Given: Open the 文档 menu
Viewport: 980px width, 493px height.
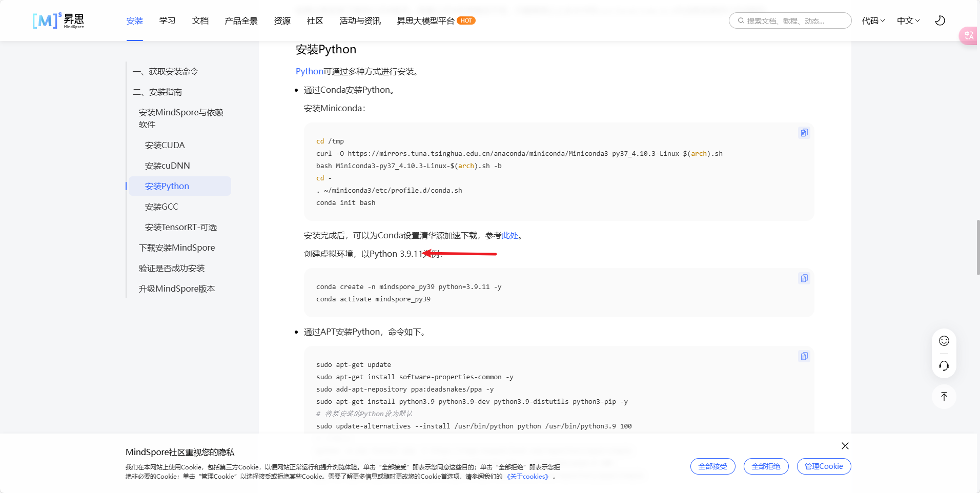Looking at the screenshot, I should [200, 20].
